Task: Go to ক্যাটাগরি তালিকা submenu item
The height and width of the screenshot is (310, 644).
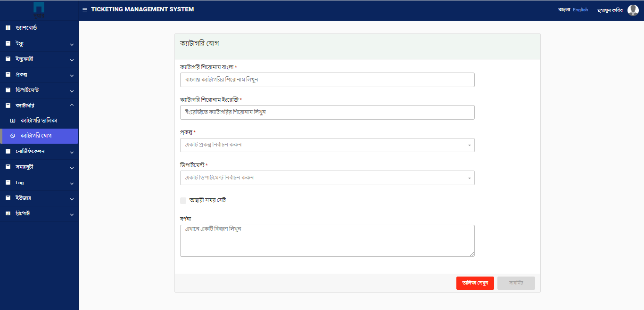Action: [39, 121]
